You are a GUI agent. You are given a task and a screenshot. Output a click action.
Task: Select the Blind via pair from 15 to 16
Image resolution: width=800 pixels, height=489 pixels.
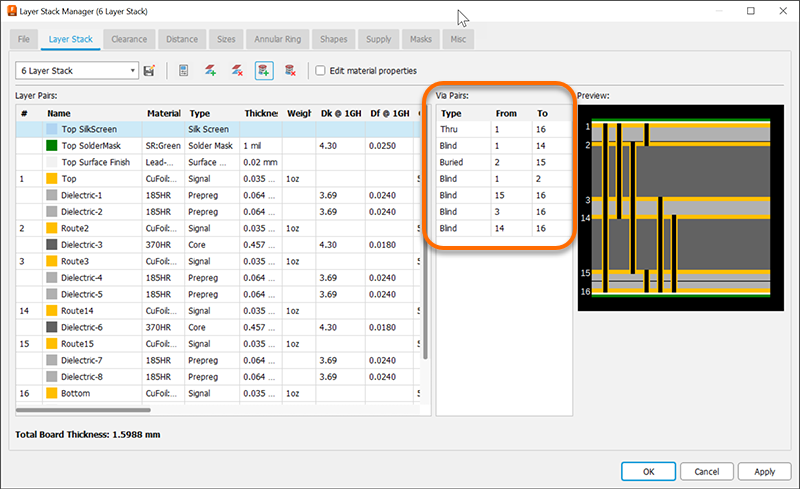coord(504,195)
